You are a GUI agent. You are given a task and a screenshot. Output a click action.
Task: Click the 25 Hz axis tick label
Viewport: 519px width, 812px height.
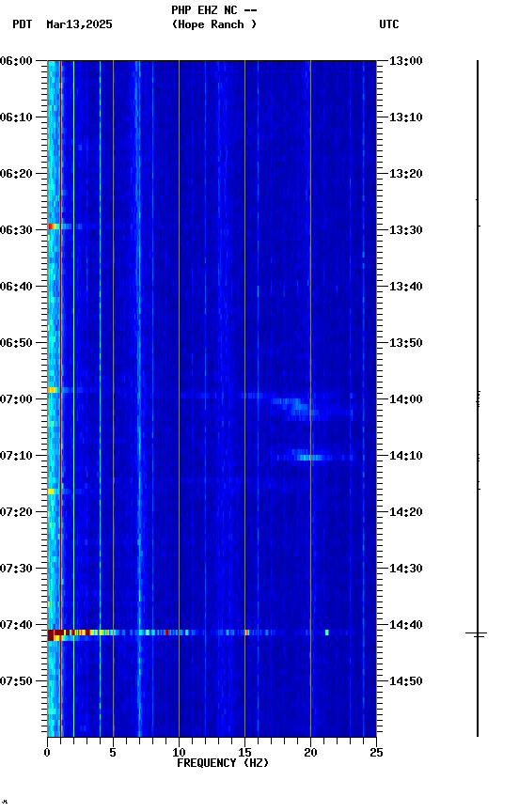pos(376,753)
